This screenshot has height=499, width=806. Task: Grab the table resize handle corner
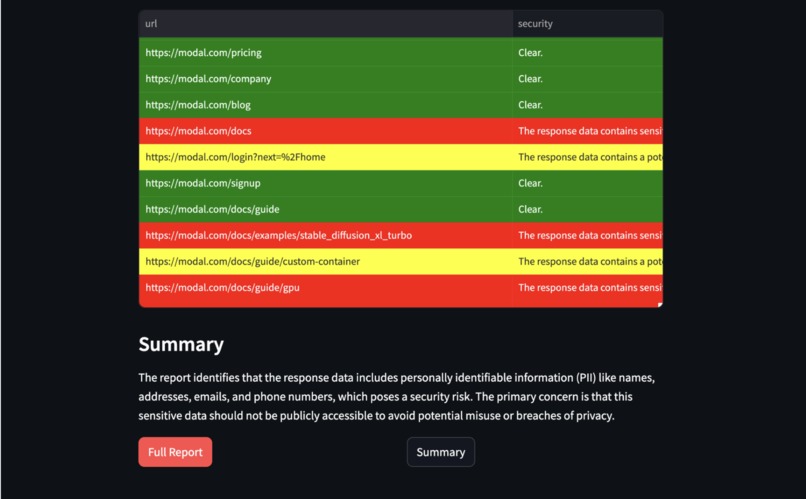pyautogui.click(x=660, y=305)
